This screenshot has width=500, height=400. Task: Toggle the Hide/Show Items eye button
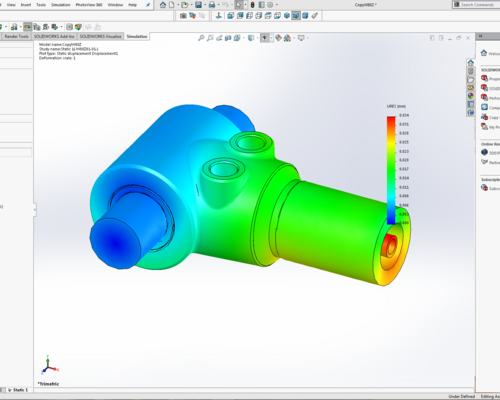[264, 38]
